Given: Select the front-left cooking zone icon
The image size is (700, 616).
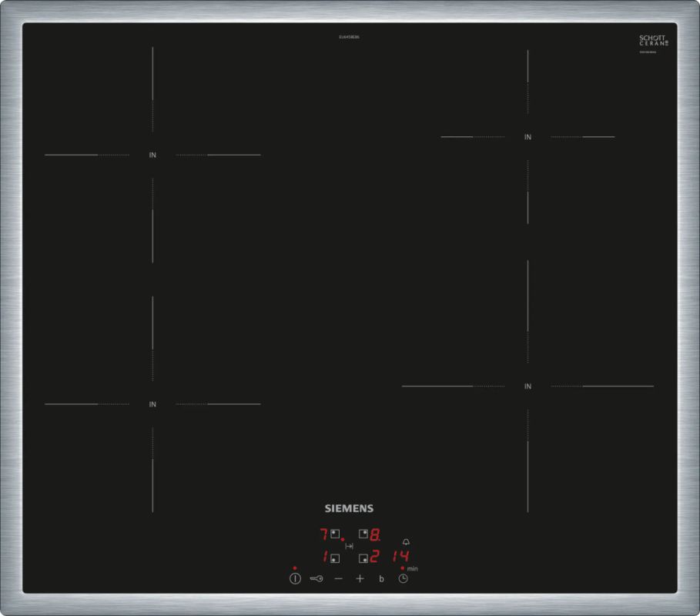Looking at the screenshot, I should click(x=335, y=557).
